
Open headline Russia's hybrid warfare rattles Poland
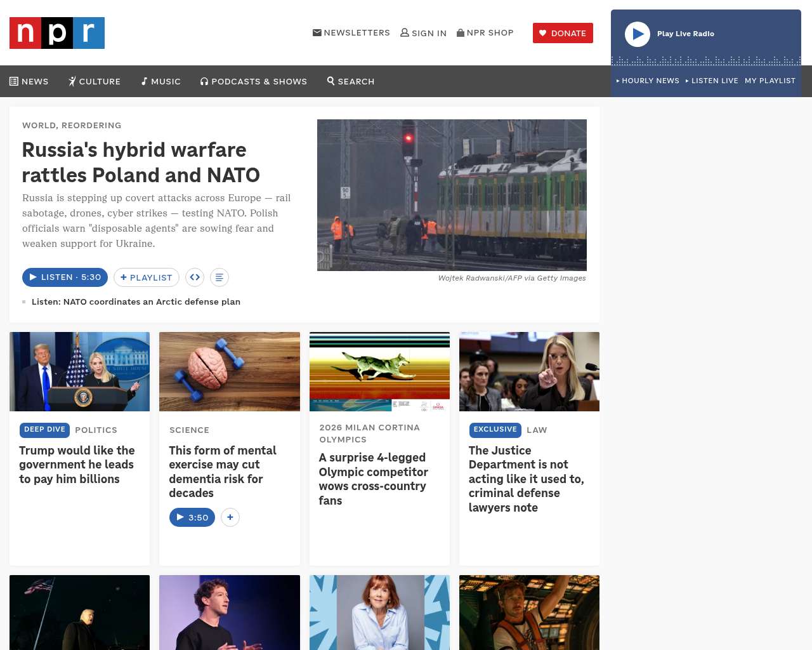(x=141, y=162)
